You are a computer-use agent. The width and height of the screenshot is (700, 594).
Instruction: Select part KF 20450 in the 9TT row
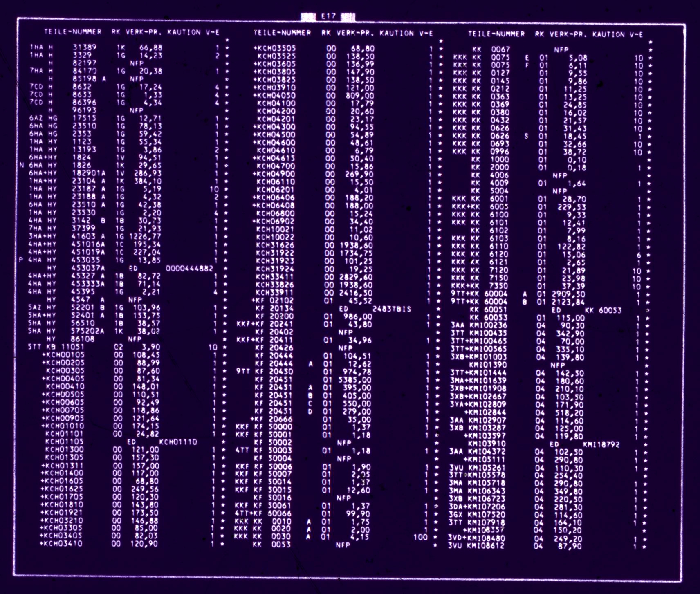[x=274, y=372]
